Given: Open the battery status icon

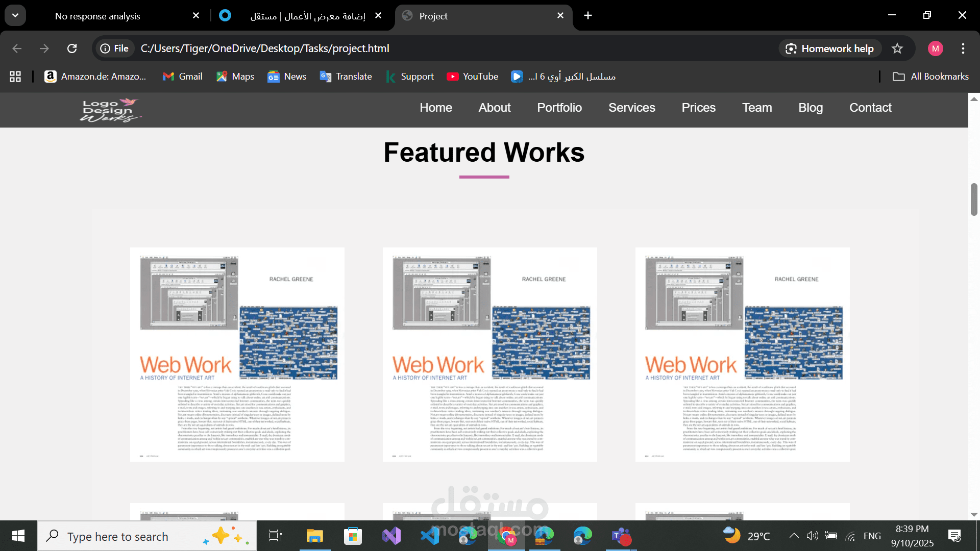Looking at the screenshot, I should (x=831, y=536).
